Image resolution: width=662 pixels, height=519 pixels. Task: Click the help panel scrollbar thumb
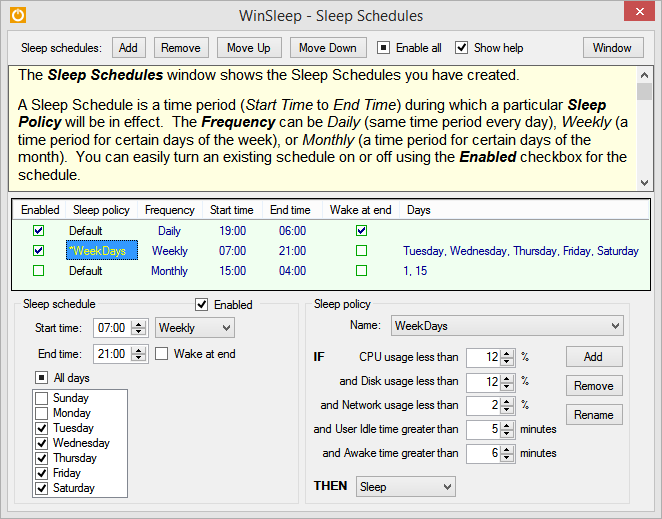pos(644,91)
